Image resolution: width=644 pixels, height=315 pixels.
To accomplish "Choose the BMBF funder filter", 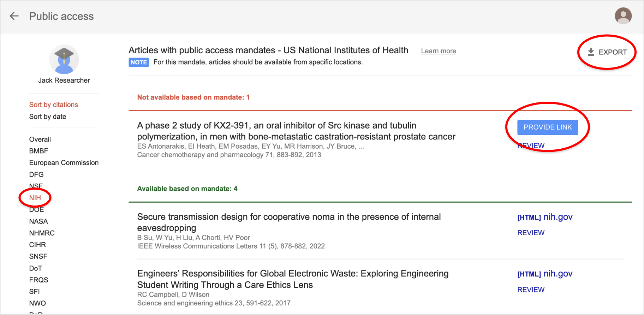I will [x=38, y=151].
